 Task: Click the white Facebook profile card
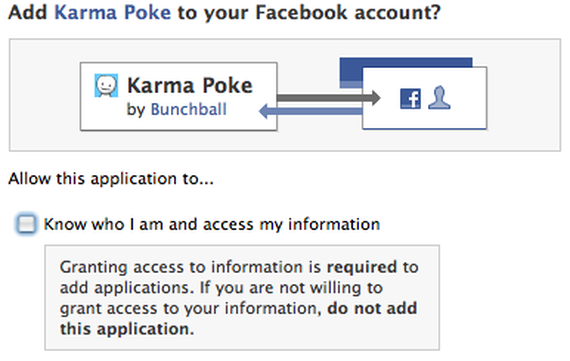click(x=425, y=98)
